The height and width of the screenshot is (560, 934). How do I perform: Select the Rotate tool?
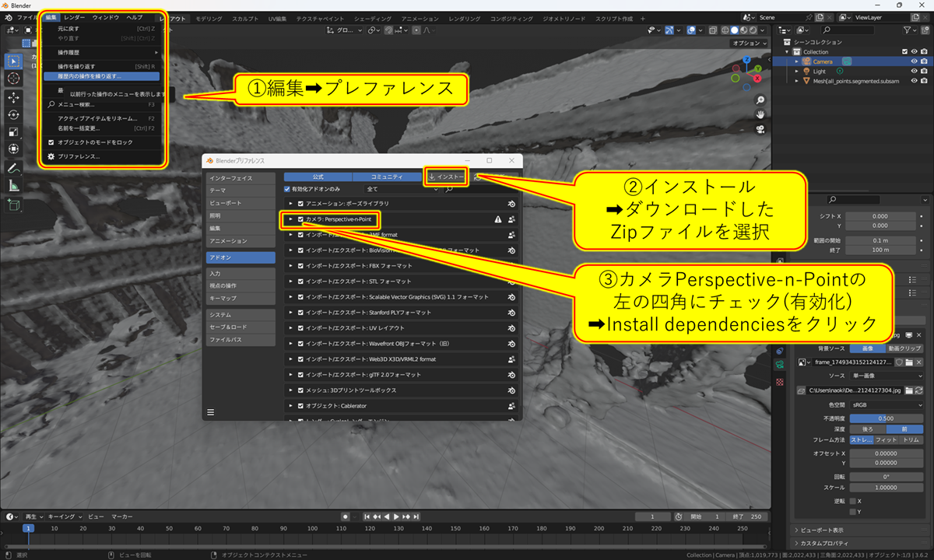pyautogui.click(x=14, y=114)
